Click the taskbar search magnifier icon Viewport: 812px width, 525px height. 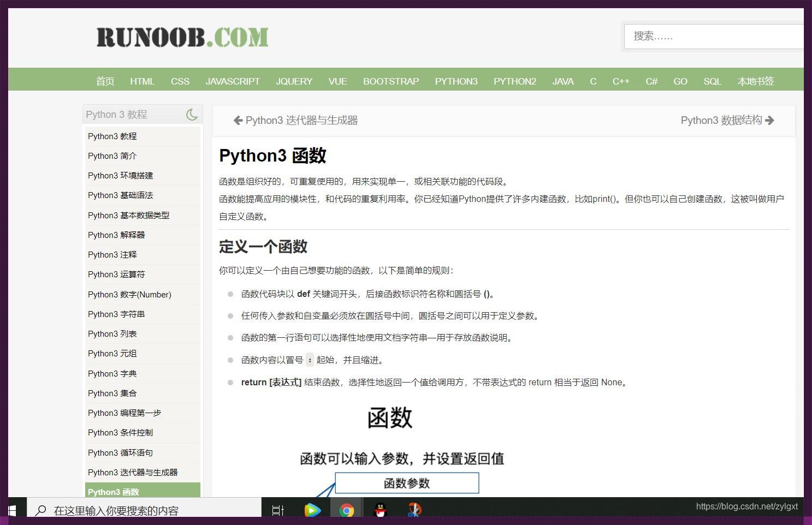pyautogui.click(x=40, y=510)
